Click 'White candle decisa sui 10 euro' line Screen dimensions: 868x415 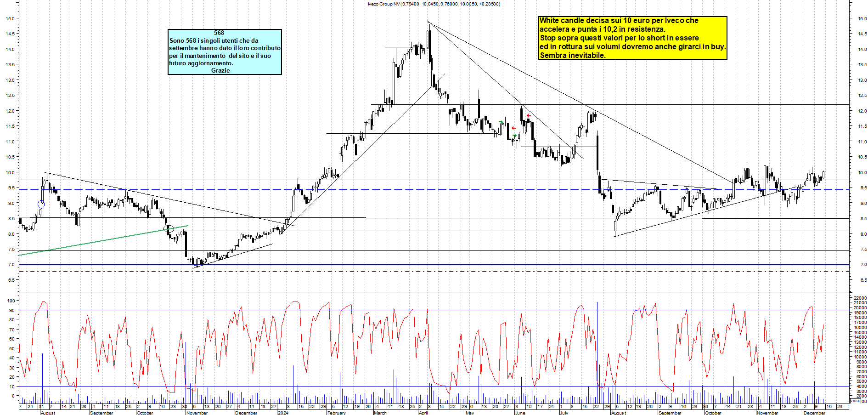619,20
